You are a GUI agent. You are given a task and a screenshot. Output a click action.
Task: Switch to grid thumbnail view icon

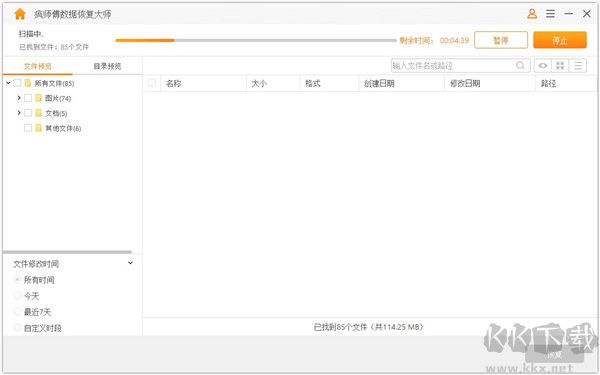[x=560, y=65]
